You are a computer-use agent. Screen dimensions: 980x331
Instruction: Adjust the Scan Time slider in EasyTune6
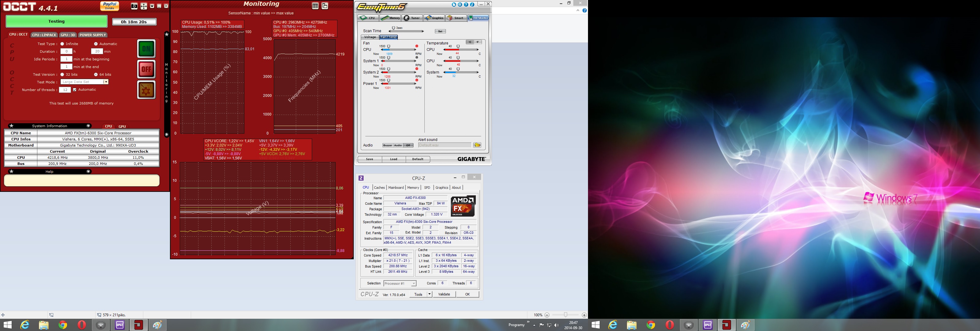coord(393,29)
